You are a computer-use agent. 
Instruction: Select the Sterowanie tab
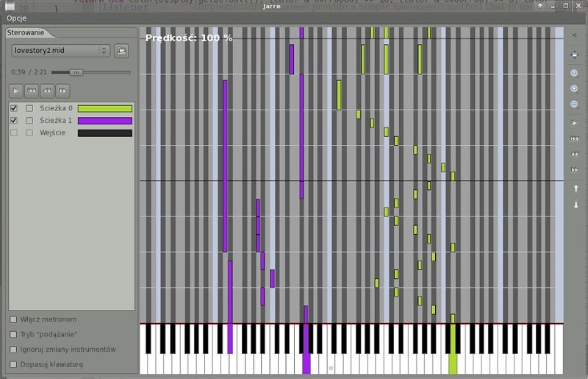26,32
